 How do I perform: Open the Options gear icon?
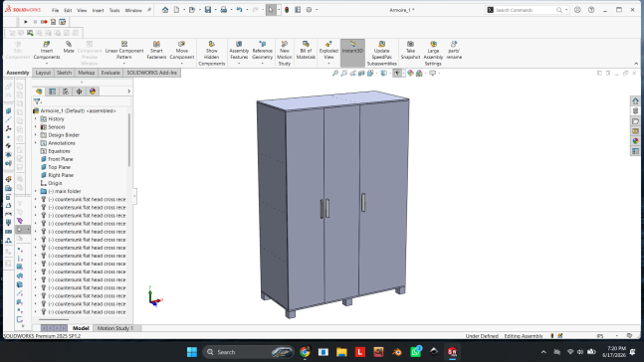pyautogui.click(x=310, y=10)
